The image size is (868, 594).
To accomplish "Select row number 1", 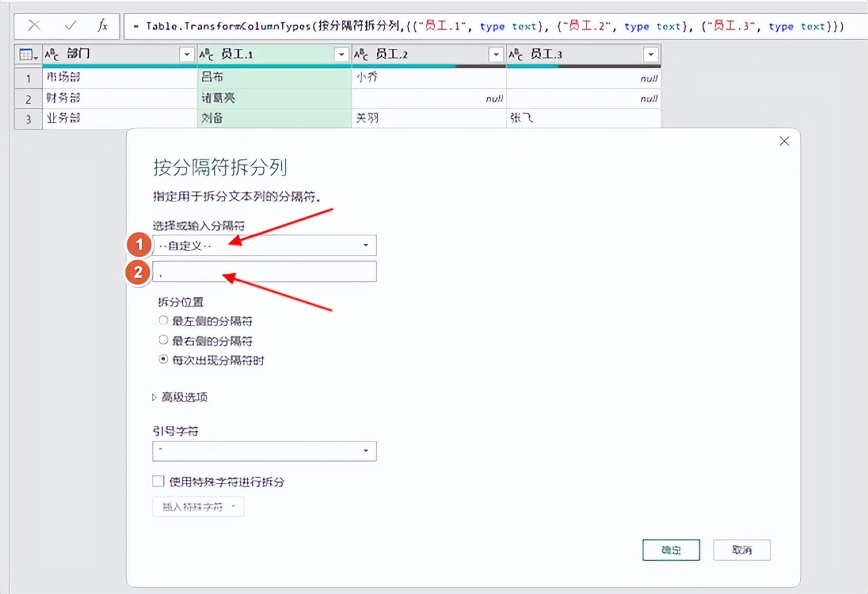I will [x=28, y=78].
